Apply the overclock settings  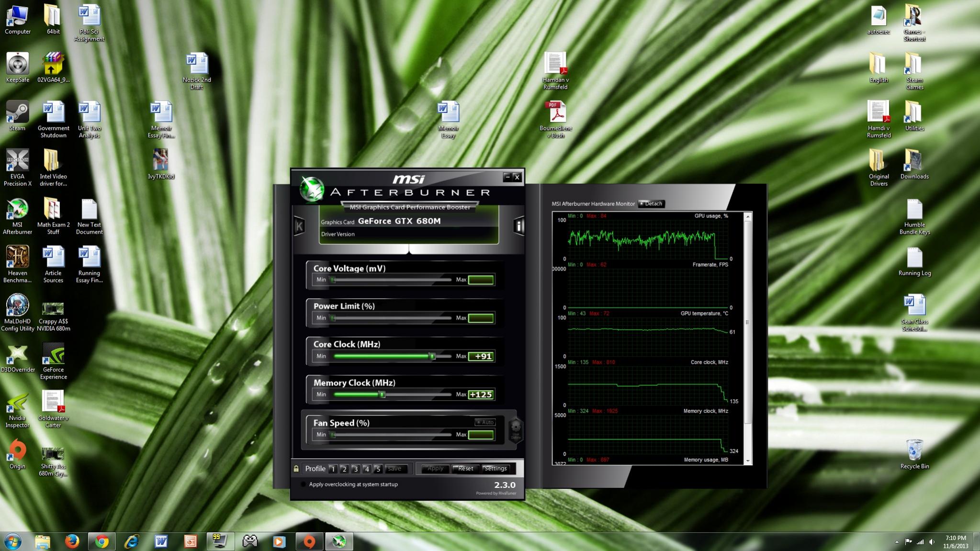(435, 469)
